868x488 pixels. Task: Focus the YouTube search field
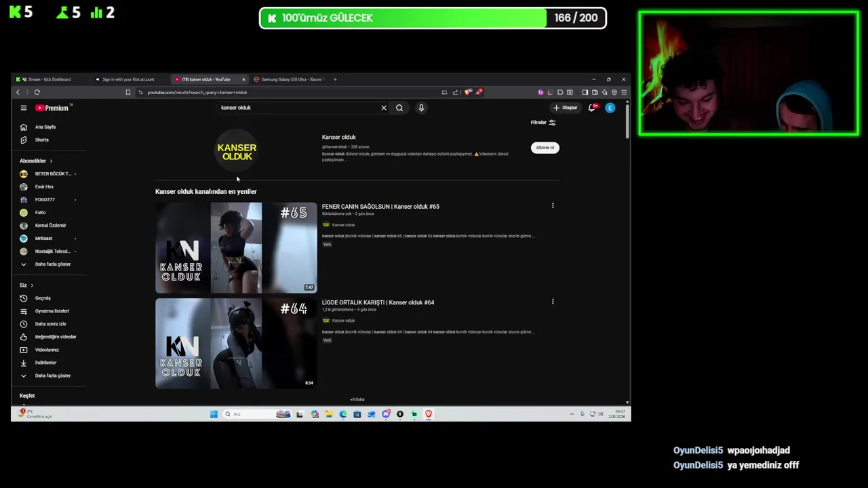(298, 108)
